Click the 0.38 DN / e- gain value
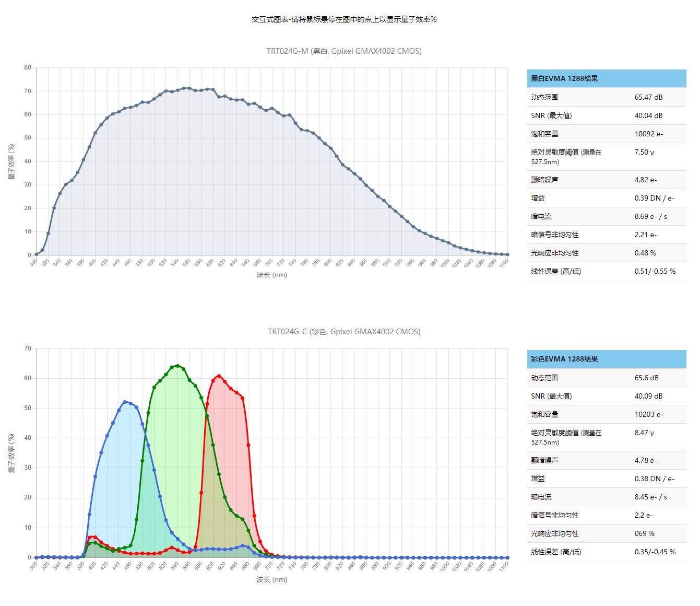This screenshot has height=606, width=700. [x=654, y=479]
